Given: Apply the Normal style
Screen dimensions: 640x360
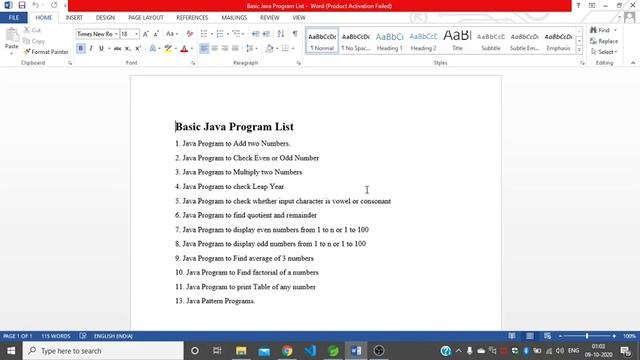Looking at the screenshot, I should coord(322,41).
